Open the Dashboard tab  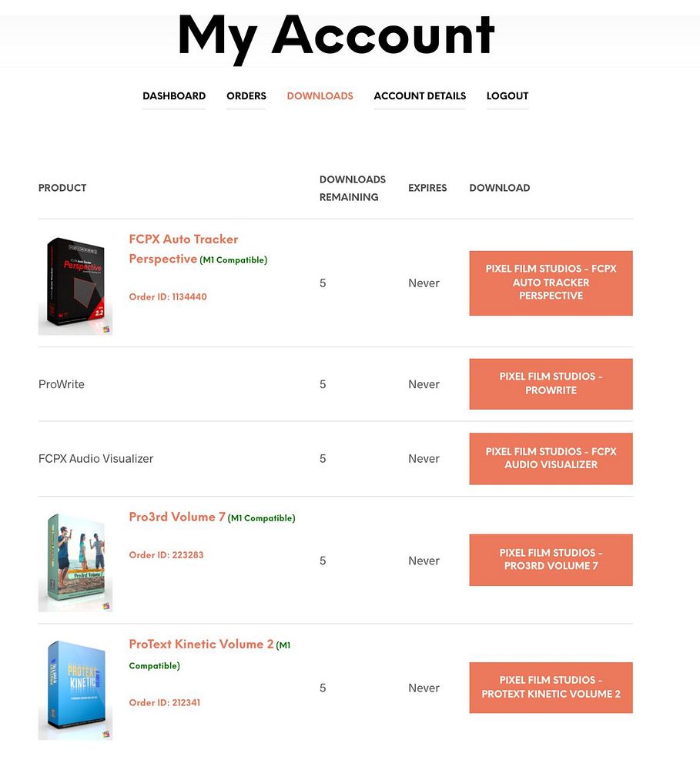tap(174, 95)
